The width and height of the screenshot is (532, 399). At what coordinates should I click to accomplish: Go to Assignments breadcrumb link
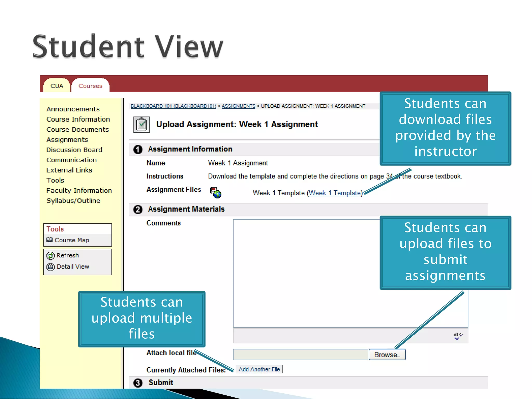[238, 106]
